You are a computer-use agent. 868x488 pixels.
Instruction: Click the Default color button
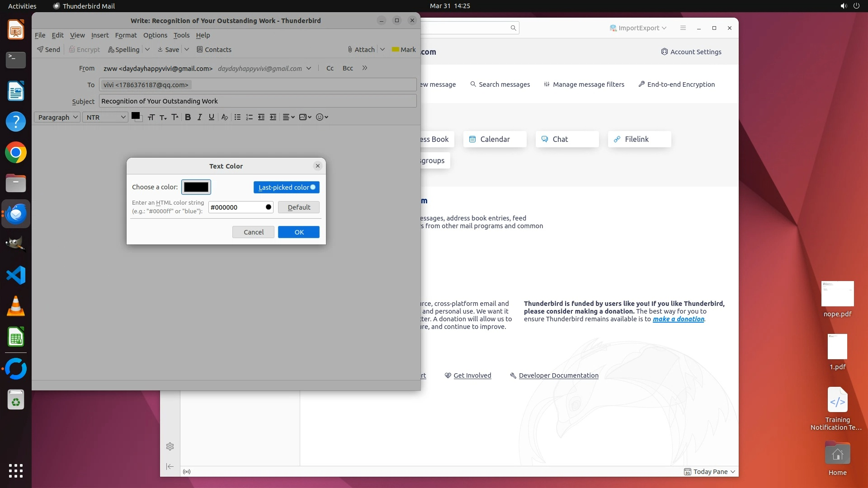[x=298, y=207]
